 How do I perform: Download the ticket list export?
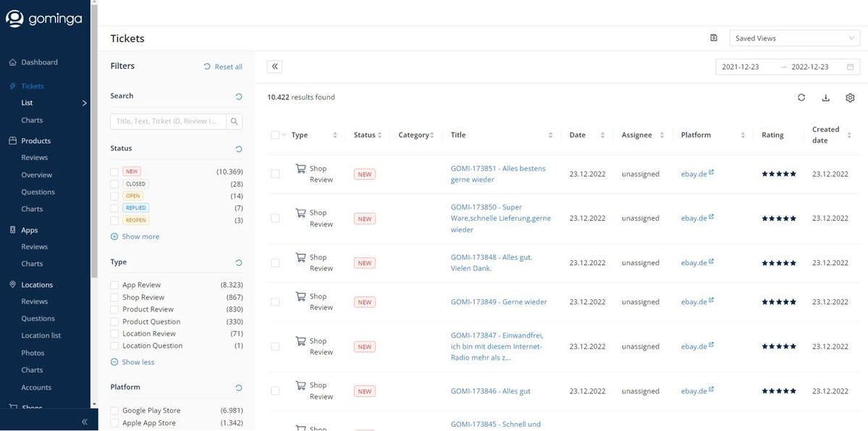point(825,98)
